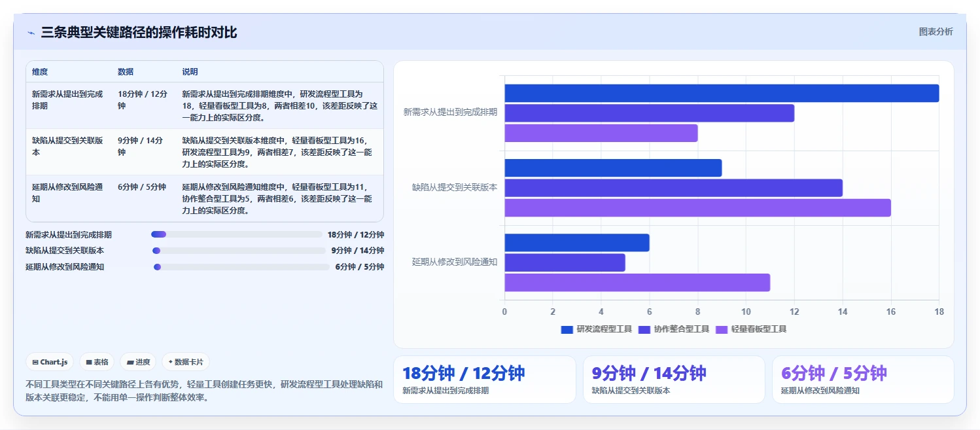Click the summary paragraph starting 不同工具类型
Viewport: 980px width, 430px height.
pos(204,391)
